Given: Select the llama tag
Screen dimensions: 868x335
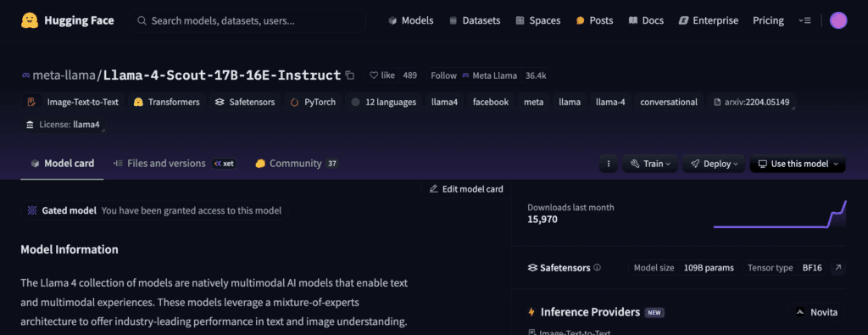Looking at the screenshot, I should 570,102.
